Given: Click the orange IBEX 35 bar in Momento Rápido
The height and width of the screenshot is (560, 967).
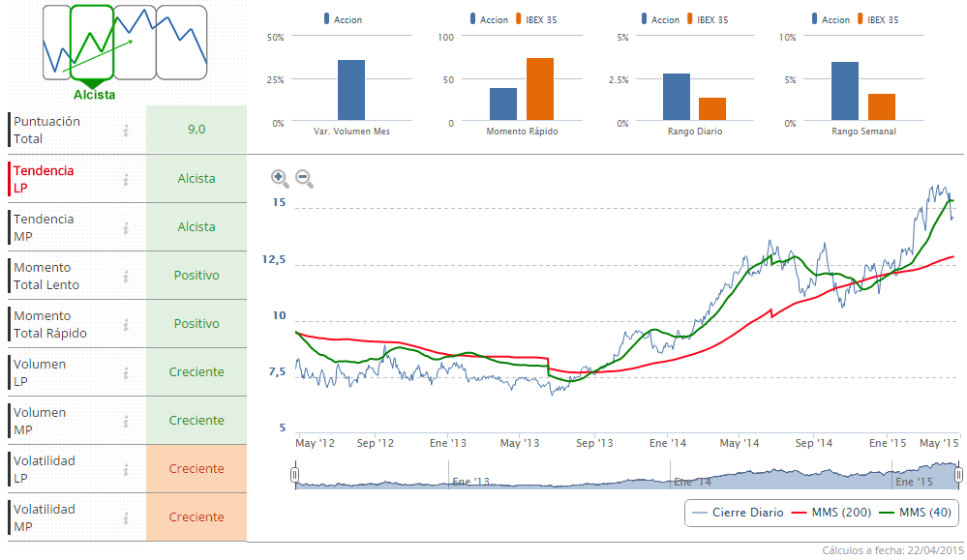Looking at the screenshot, I should [x=540, y=90].
